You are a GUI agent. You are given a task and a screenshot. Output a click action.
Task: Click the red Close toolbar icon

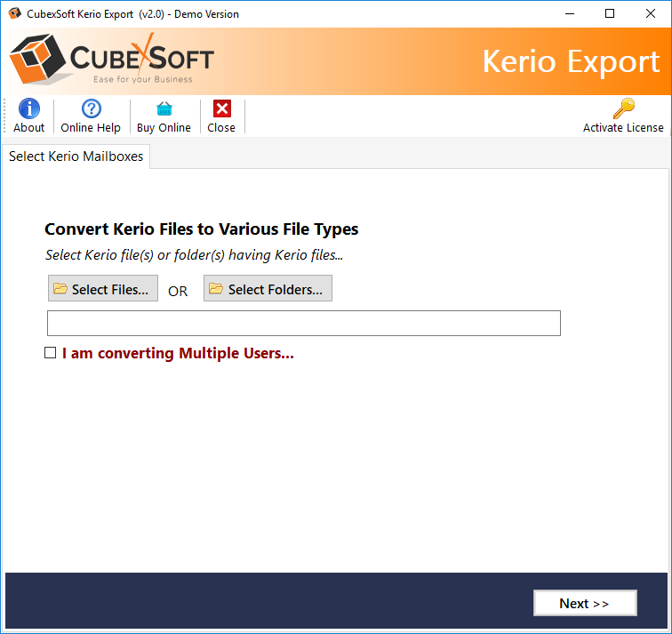(221, 108)
